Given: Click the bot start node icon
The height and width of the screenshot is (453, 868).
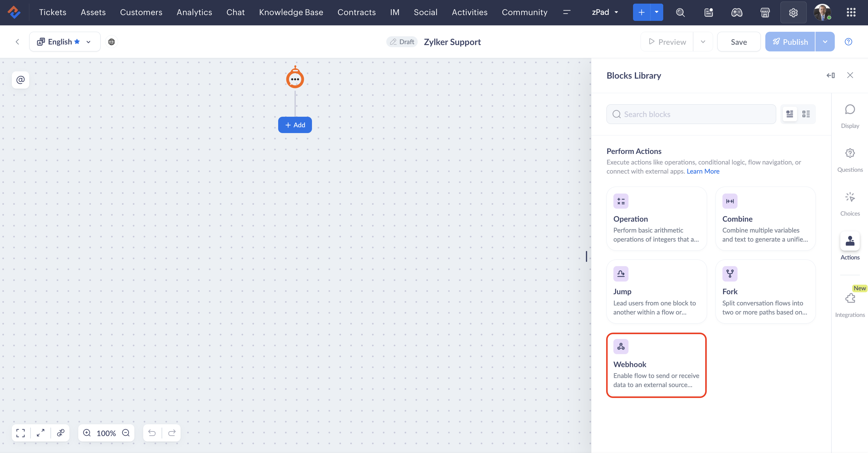Looking at the screenshot, I should (x=295, y=78).
